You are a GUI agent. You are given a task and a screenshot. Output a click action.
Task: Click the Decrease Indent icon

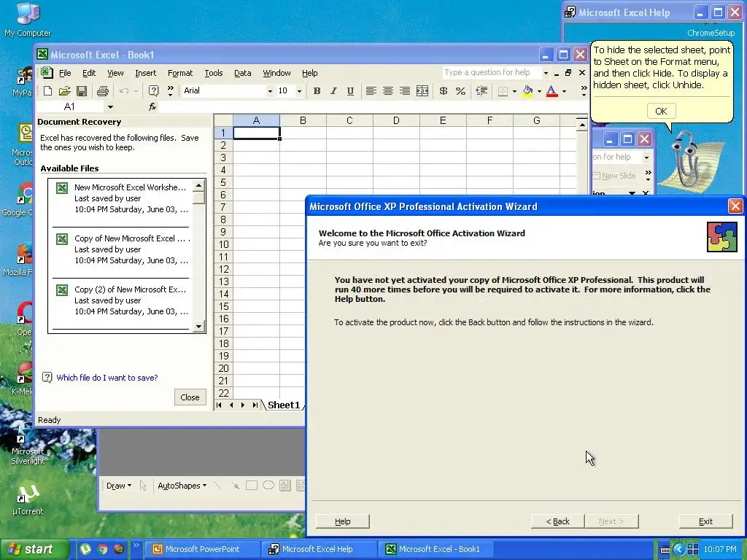coord(481,91)
